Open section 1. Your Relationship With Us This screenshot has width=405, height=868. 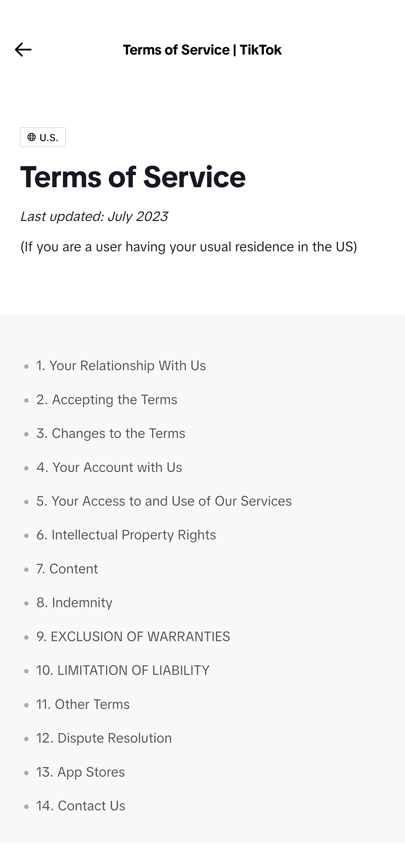(x=121, y=366)
